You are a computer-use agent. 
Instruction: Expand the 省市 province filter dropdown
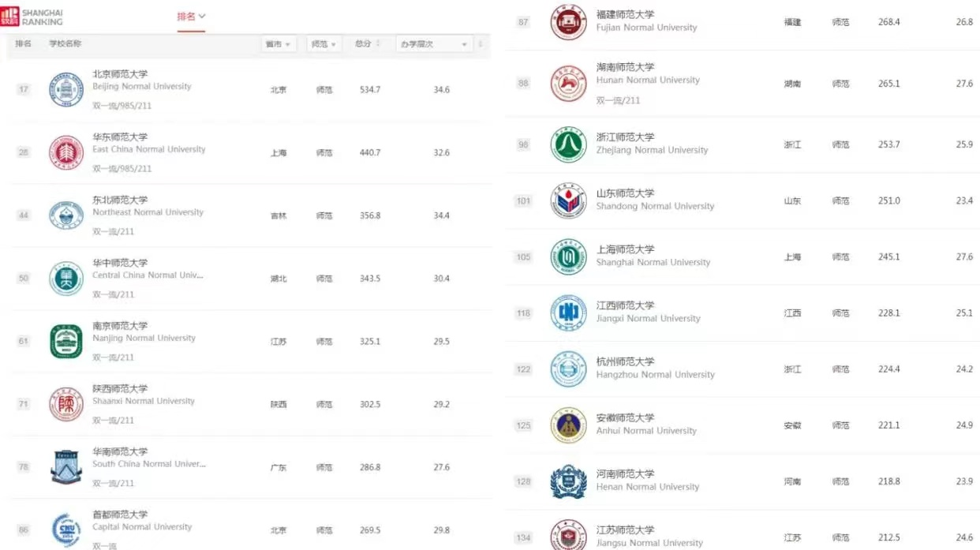279,44
